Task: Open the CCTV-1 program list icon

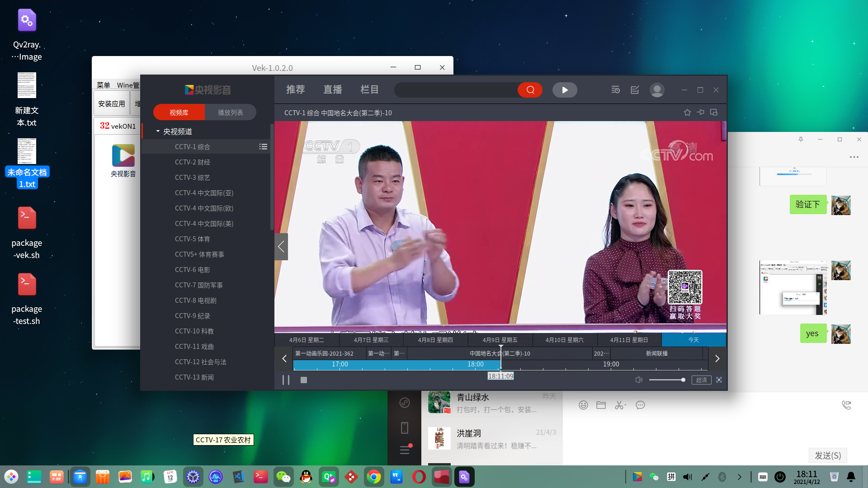Action: (263, 147)
